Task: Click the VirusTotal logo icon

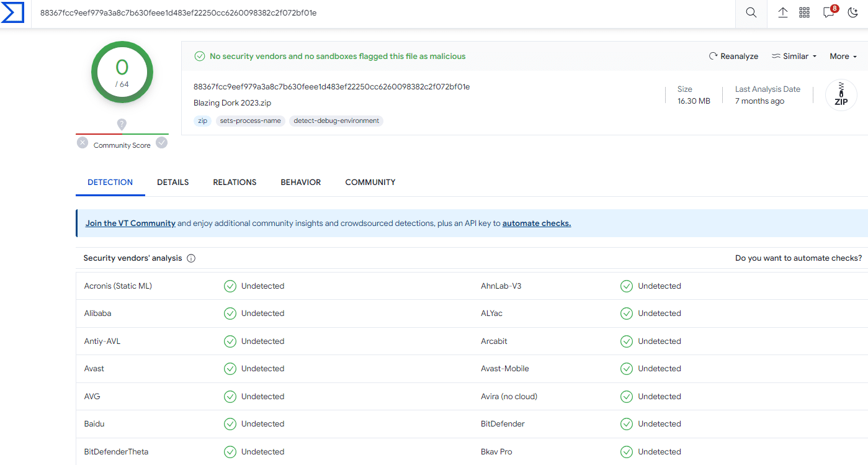Action: 12,12
